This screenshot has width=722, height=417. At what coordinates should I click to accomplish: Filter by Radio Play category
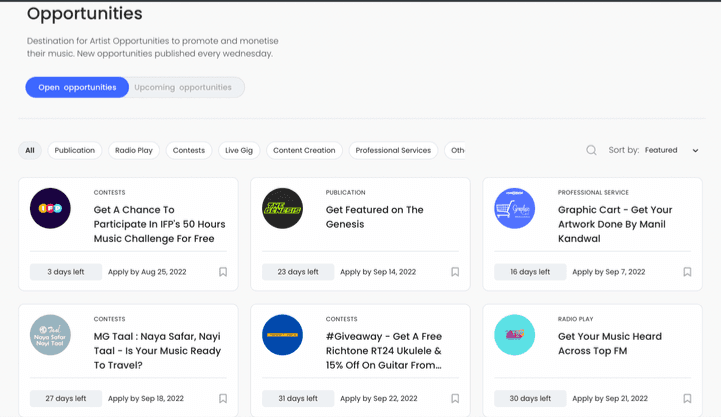click(x=134, y=151)
